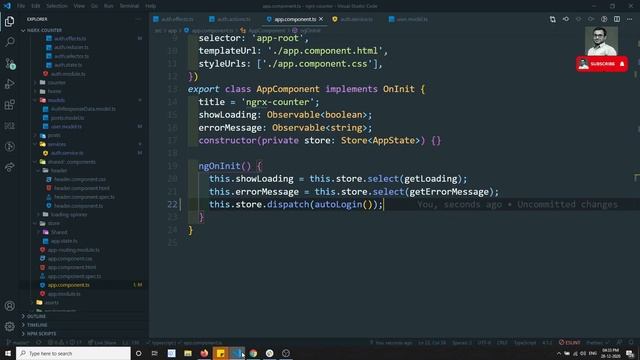Click the autoLogin call in line 22

point(338,204)
